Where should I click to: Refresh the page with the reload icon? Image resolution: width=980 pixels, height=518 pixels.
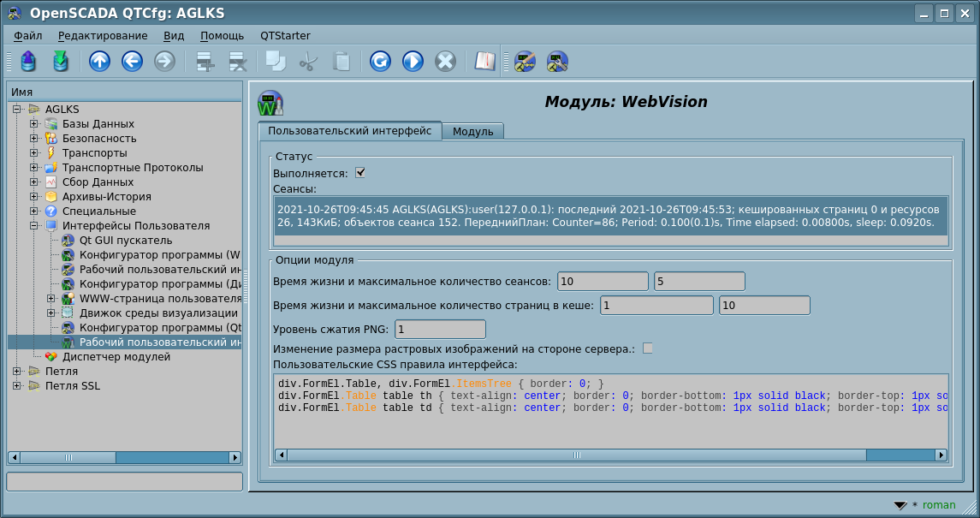click(381, 62)
